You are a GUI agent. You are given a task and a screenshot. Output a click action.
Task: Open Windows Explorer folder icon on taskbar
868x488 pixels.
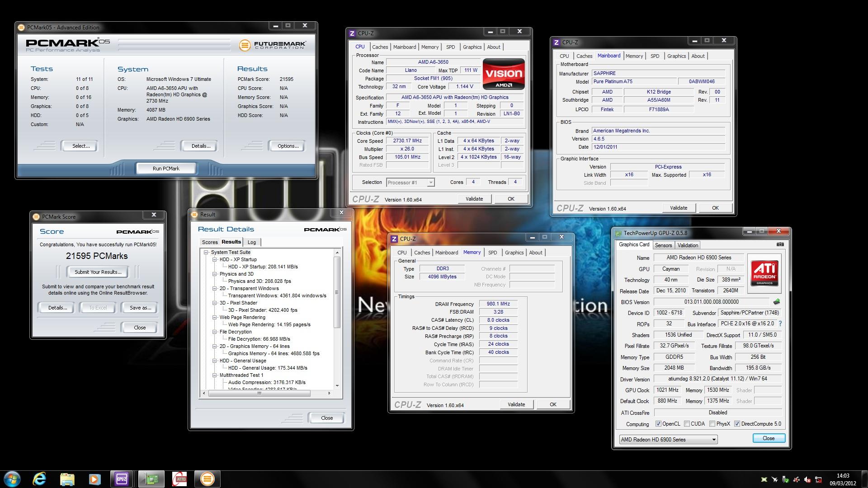(x=67, y=479)
